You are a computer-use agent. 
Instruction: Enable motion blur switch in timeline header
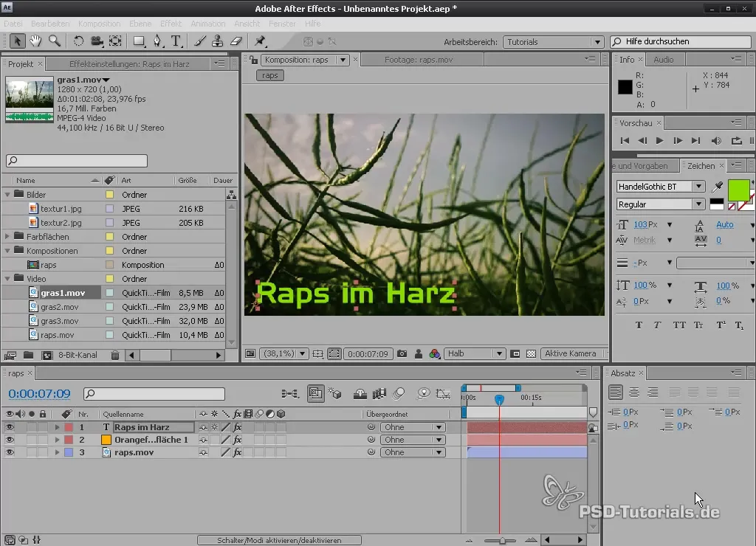pyautogui.click(x=398, y=394)
